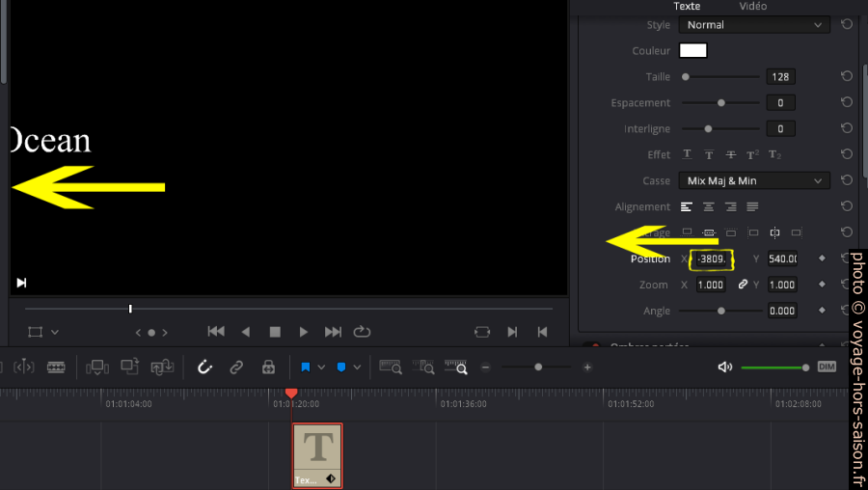The height and width of the screenshot is (490, 868).
Task: Open the Casse dropdown Mix Maj & Min
Action: click(754, 180)
